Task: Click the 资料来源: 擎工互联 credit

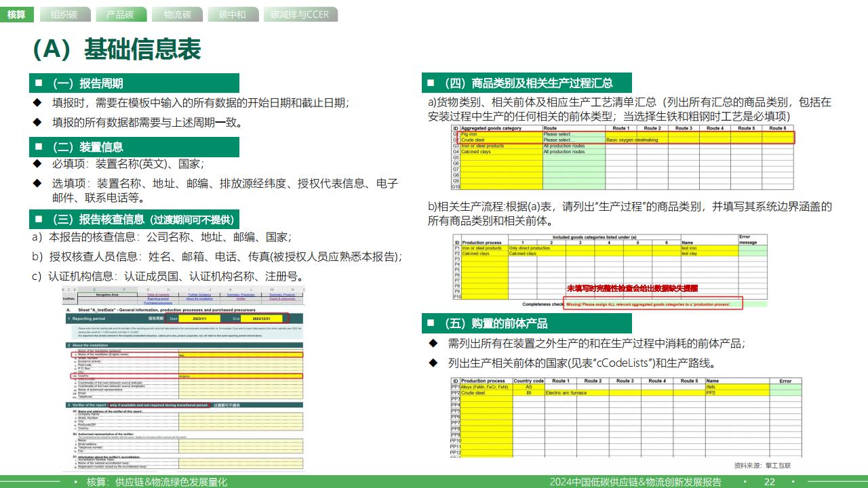Action: pyautogui.click(x=762, y=466)
